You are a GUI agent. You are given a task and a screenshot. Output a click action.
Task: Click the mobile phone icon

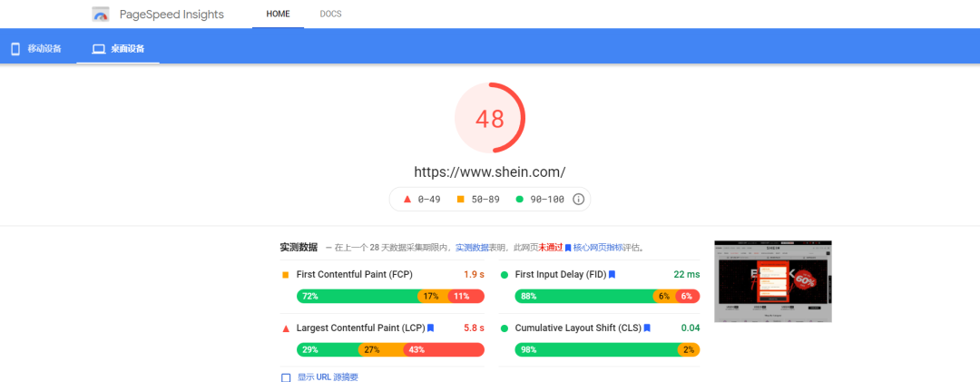click(x=15, y=49)
